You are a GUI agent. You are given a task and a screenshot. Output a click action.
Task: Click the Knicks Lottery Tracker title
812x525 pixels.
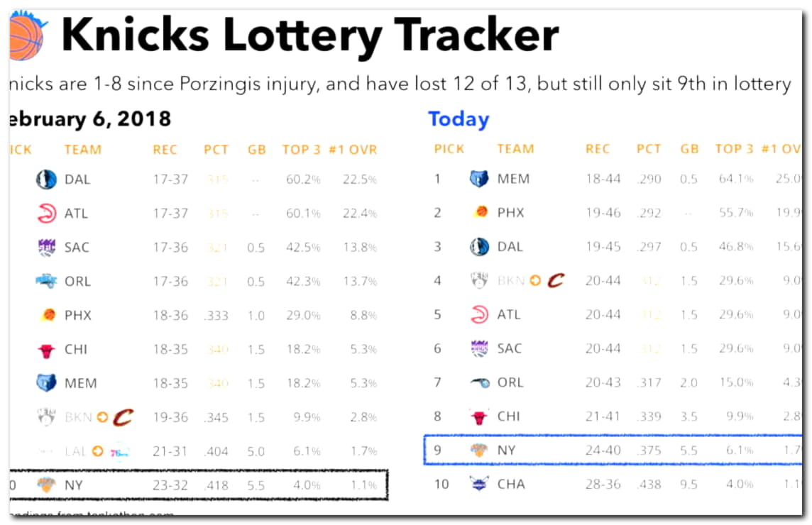[310, 35]
